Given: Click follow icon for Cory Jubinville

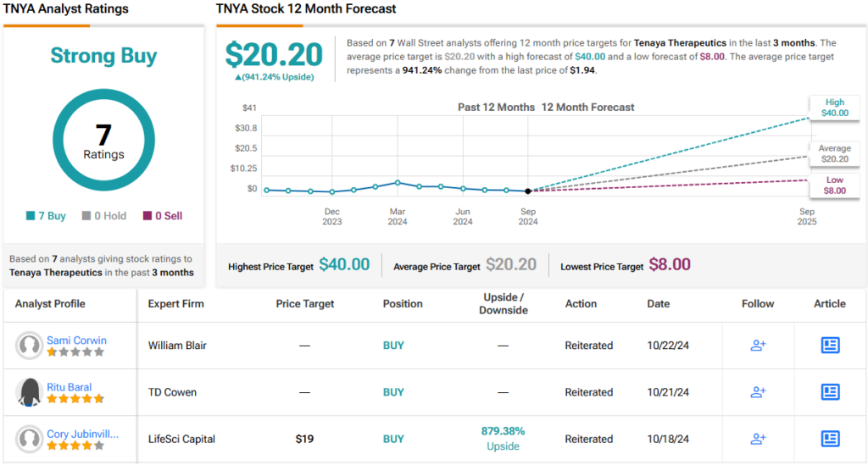Looking at the screenshot, I should tap(758, 439).
